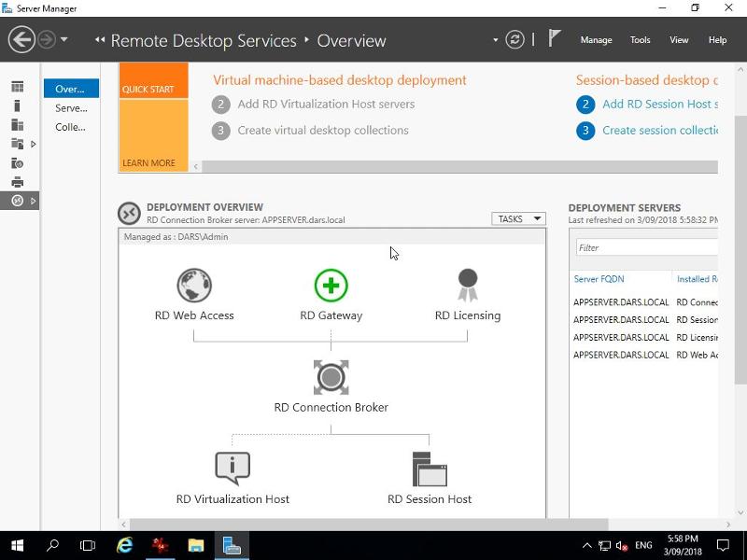This screenshot has height=560, width=747.
Task: Click the volume icon in system tray
Action: pyautogui.click(x=621, y=546)
